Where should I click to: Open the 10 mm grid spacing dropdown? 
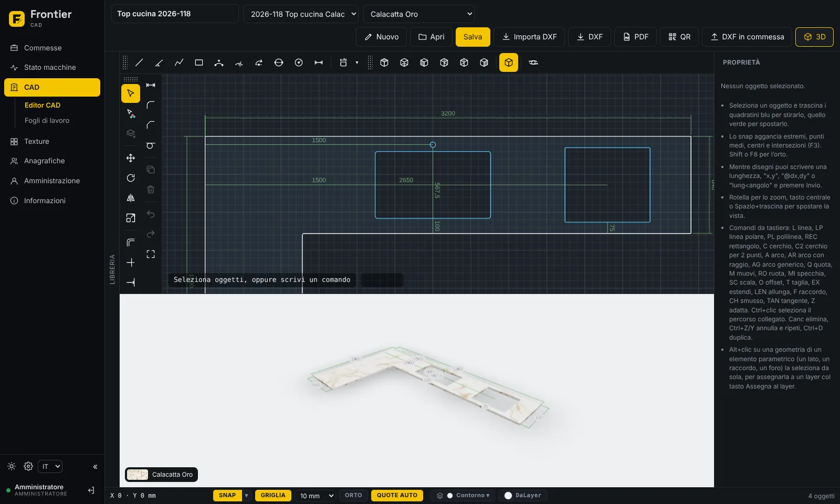[x=315, y=496]
